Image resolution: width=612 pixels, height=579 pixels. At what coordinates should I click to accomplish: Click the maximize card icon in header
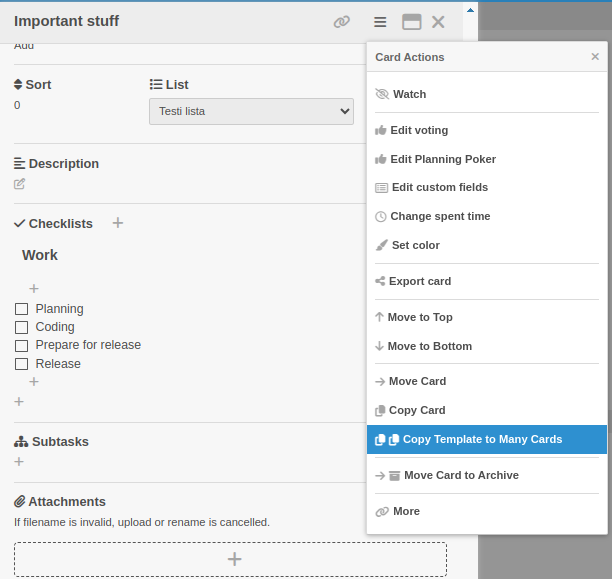point(411,22)
